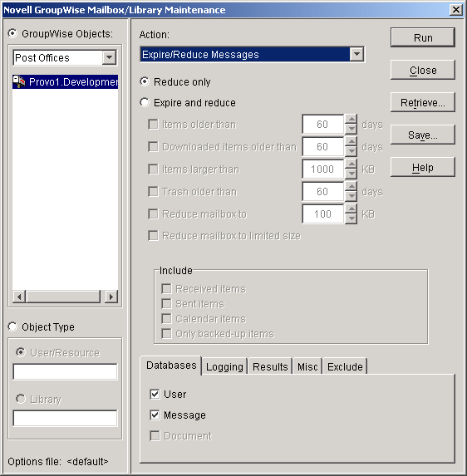467x476 pixels.
Task: Click the object list horizontal scrollbar thumb
Action: pos(63,297)
